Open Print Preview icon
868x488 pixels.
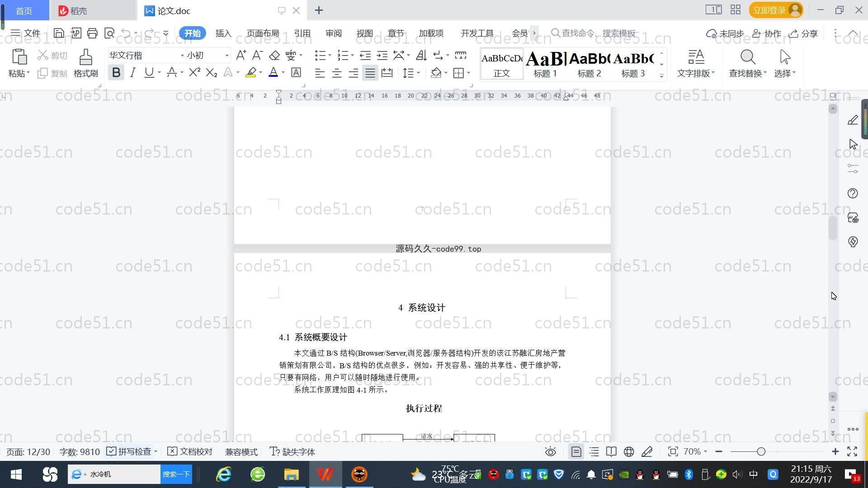(x=109, y=33)
